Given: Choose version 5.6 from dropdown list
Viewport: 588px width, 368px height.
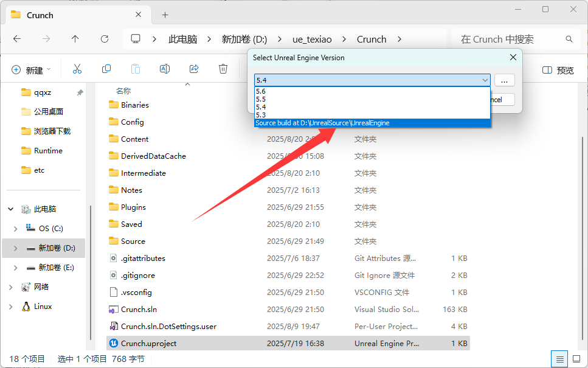Looking at the screenshot, I should (x=372, y=91).
